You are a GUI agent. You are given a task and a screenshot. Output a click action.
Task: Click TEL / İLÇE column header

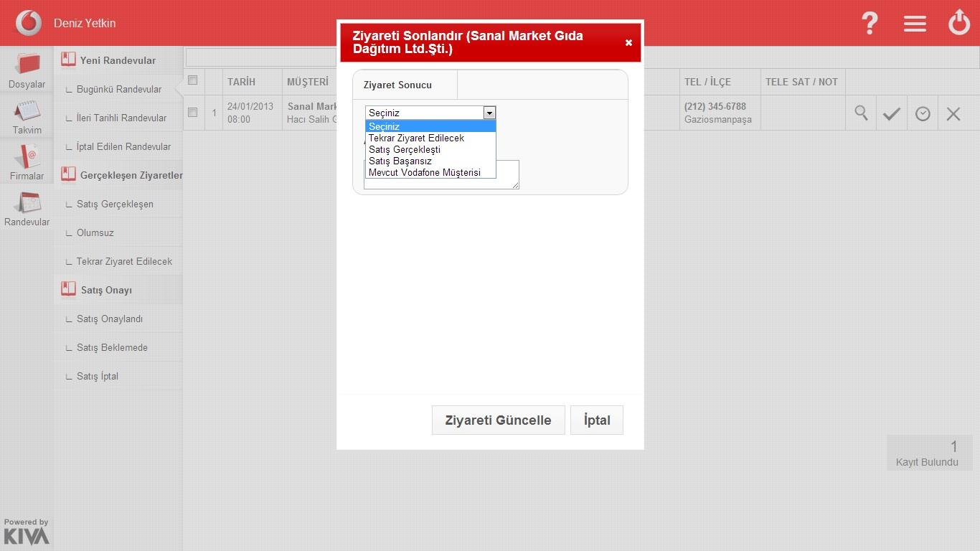(707, 82)
